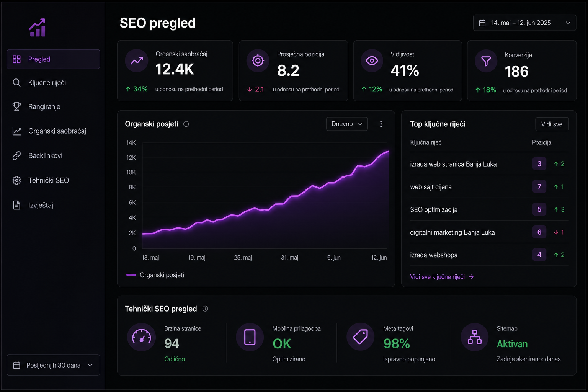
Task: Click the Organski saobraćaj trend arrow icon
Action: coord(137,60)
